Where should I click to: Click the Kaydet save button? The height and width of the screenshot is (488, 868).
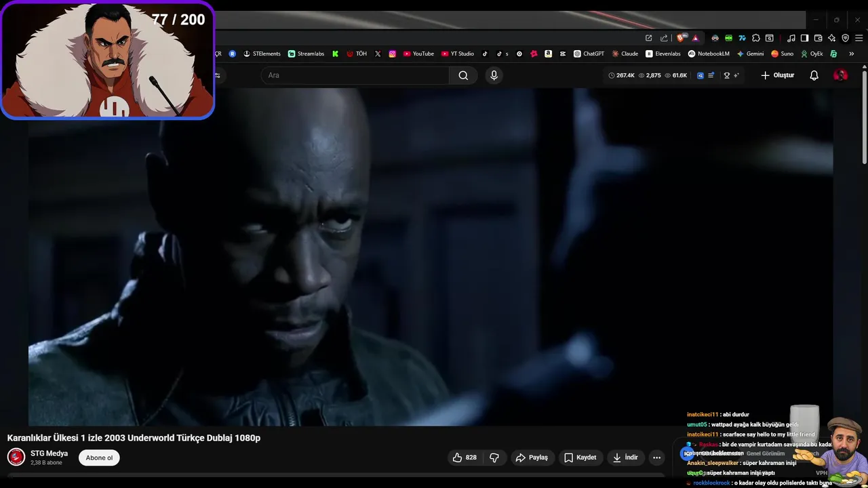580,457
